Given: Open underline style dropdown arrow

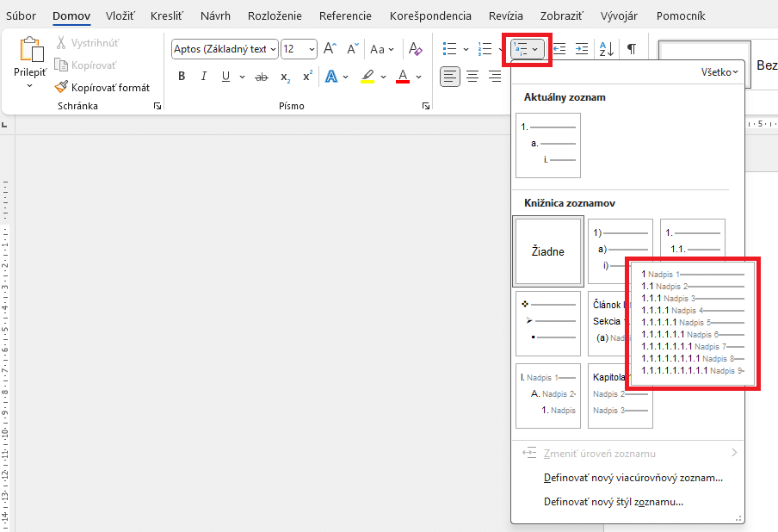Looking at the screenshot, I should [242, 77].
